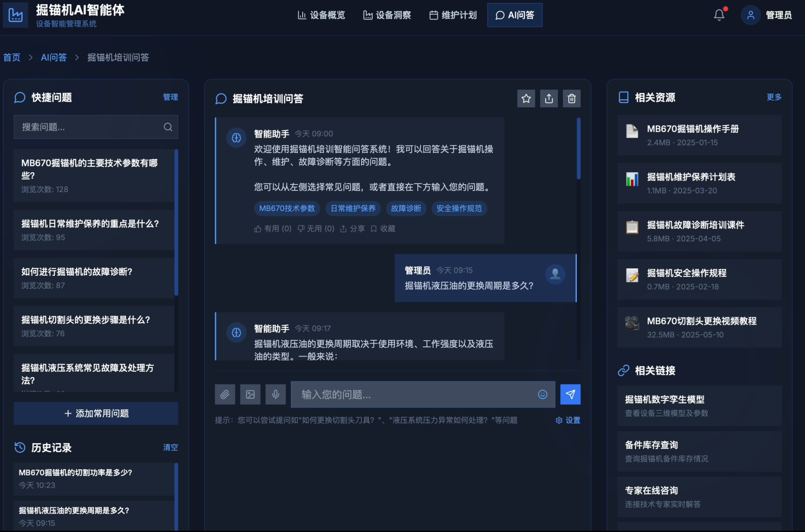Open the MB670掘锚机操作手册 document icon
805x532 pixels.
click(632, 131)
